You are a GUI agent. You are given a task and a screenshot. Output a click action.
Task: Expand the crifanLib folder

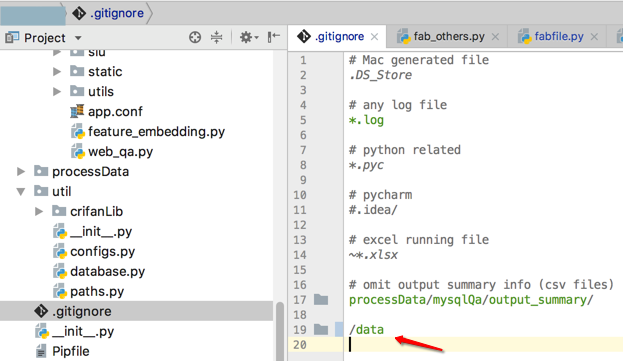pyautogui.click(x=39, y=211)
